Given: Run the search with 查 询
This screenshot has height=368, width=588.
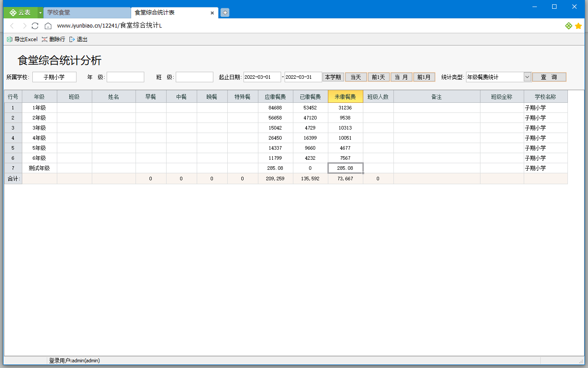Looking at the screenshot, I should (x=549, y=77).
